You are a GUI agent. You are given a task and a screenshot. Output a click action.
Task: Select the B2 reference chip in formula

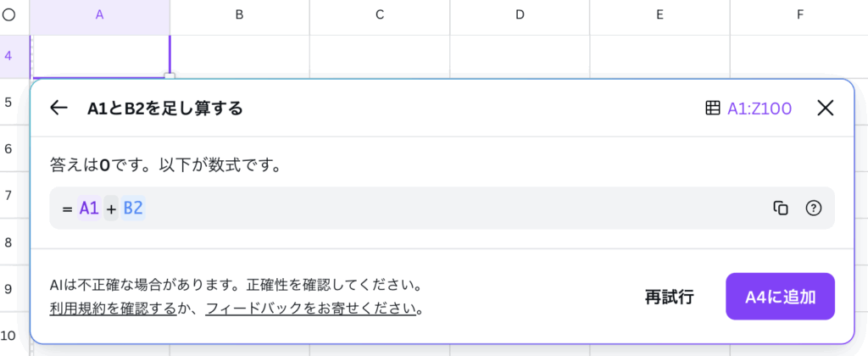point(133,209)
